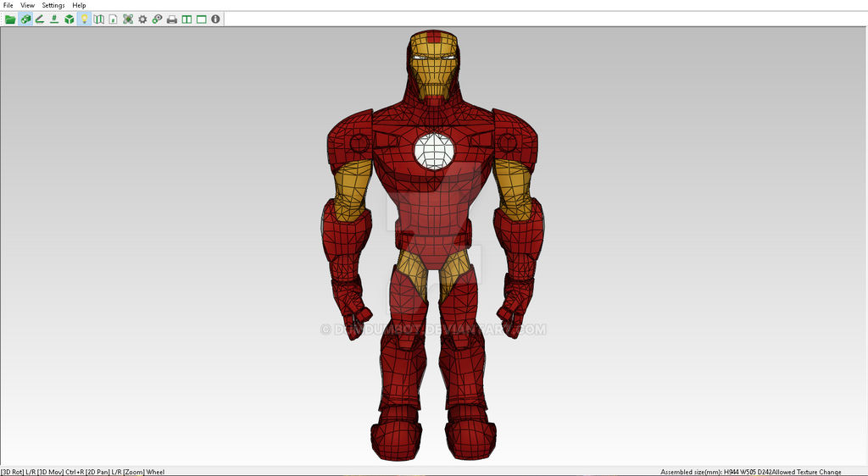
Task: Switch to single-pane window icon
Action: point(202,19)
